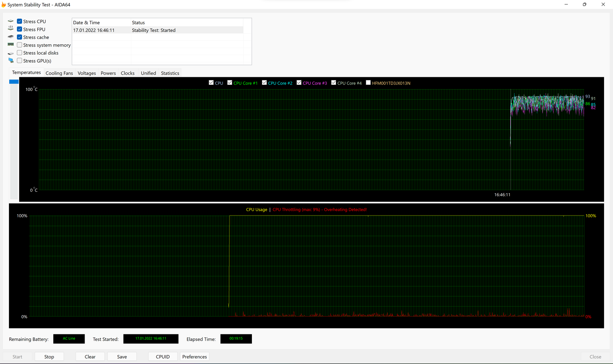This screenshot has height=364, width=613.
Task: Click the Stress GPU(s) icon
Action: (x=11, y=61)
